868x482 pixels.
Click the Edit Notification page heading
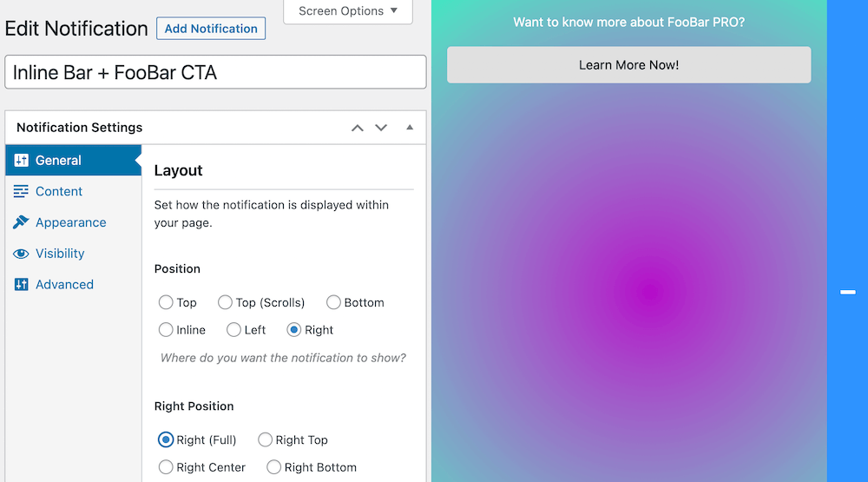click(x=76, y=29)
